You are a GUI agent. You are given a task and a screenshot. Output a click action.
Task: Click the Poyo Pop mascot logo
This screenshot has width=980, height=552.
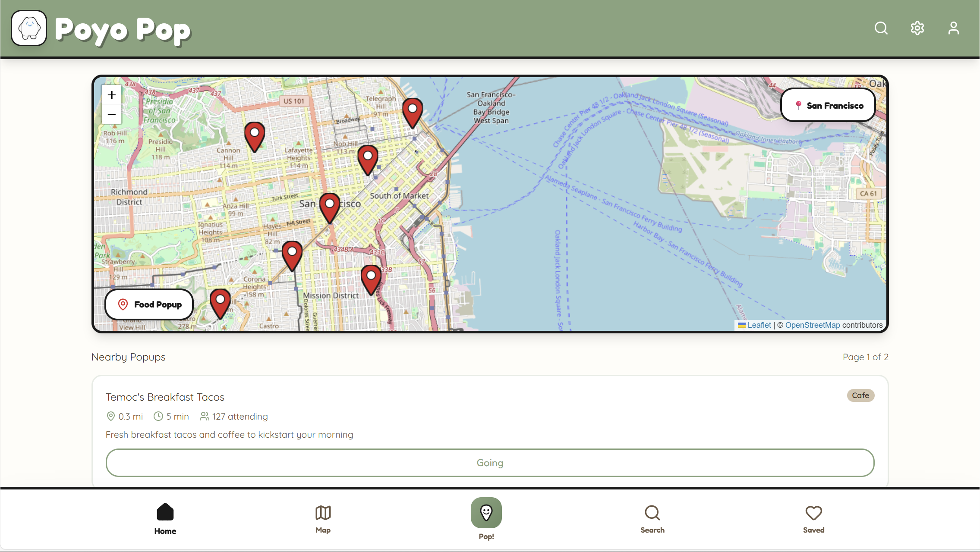pyautogui.click(x=29, y=28)
